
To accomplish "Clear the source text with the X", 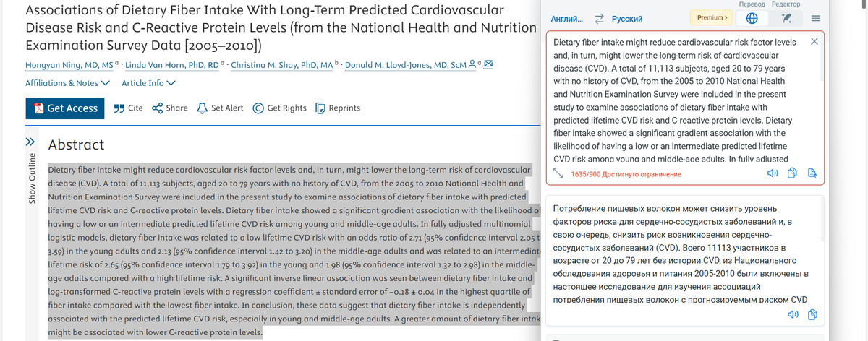I will pos(814,42).
